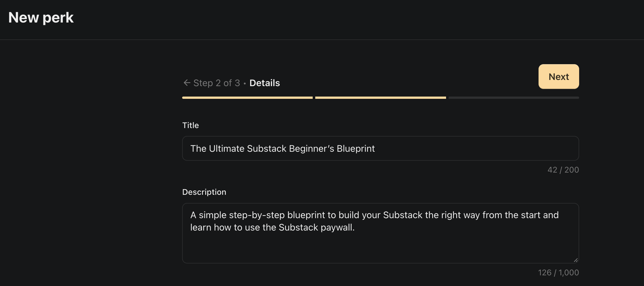Click the Description box resize handle
Image resolution: width=644 pixels, height=286 pixels.
point(575,260)
